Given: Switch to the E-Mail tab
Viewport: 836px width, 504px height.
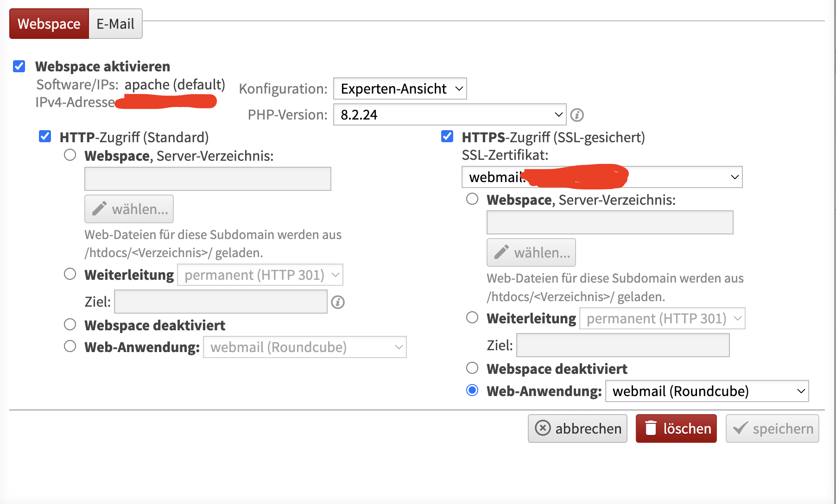Looking at the screenshot, I should pos(115,24).
